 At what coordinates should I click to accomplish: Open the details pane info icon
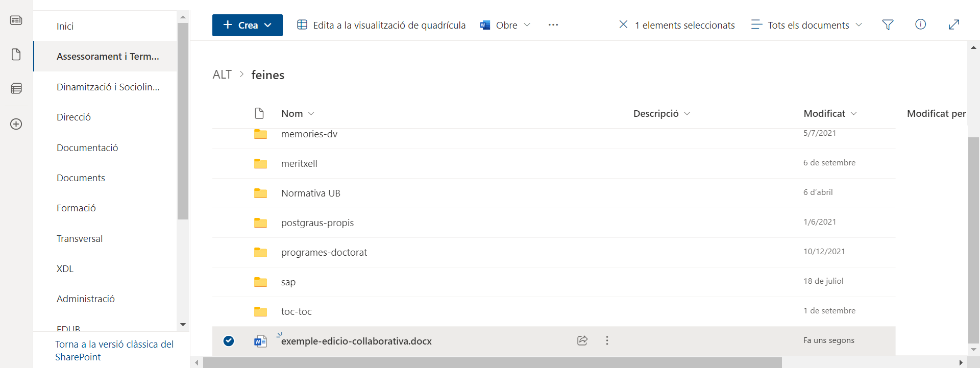pyautogui.click(x=920, y=24)
